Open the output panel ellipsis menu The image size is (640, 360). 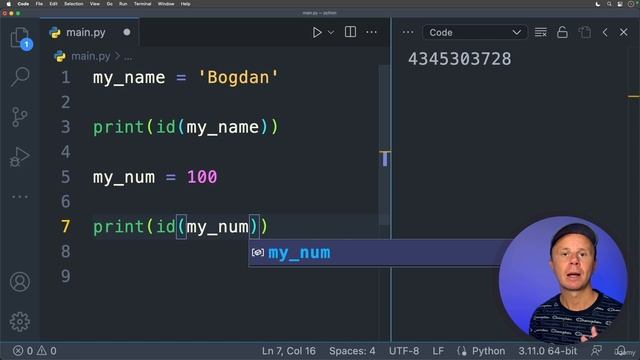click(x=407, y=32)
